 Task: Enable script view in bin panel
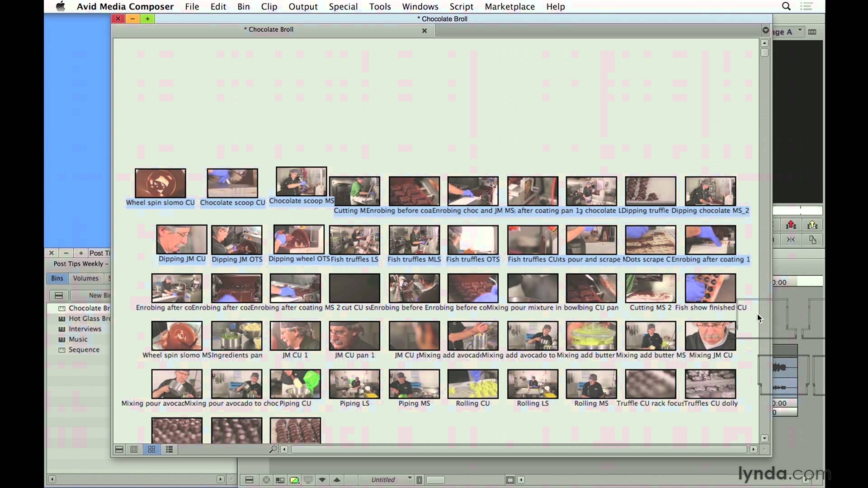coord(170,449)
